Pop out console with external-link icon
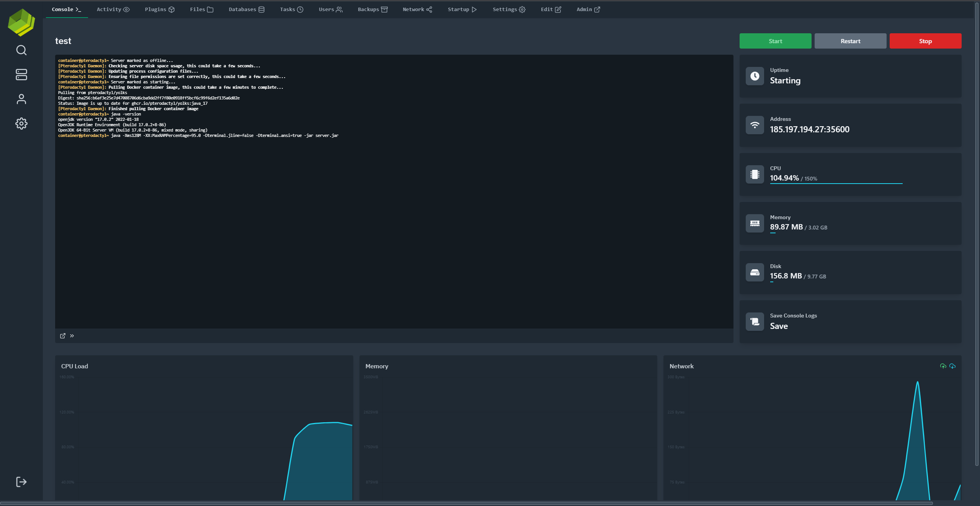980x506 pixels. (x=63, y=336)
